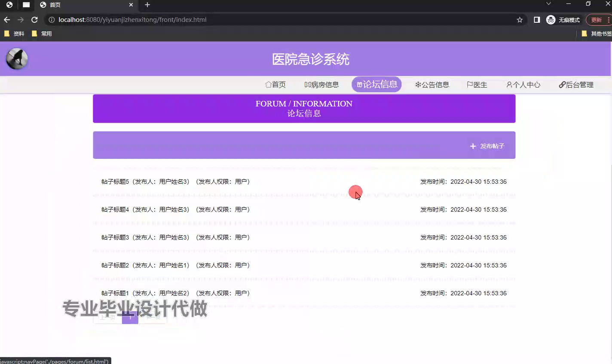Viewport: 612px width, 364px height.
Task: Open 后台管理 navigation item
Action: [x=576, y=85]
